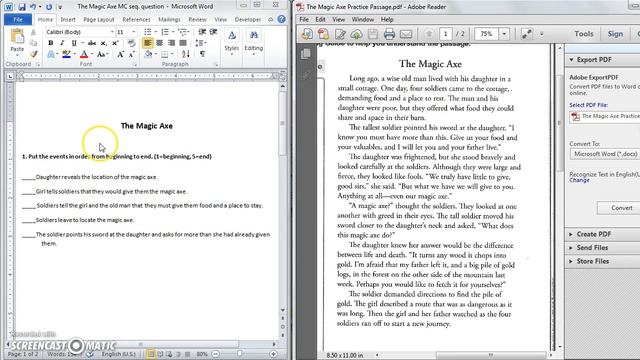Click the Sort icon
This screenshot has height=360, width=640.
186,54
